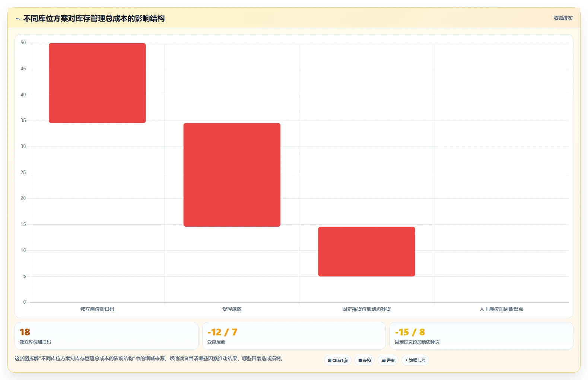The image size is (588, 380).
Task: Click the value 18 in the first card
Action: (25, 332)
